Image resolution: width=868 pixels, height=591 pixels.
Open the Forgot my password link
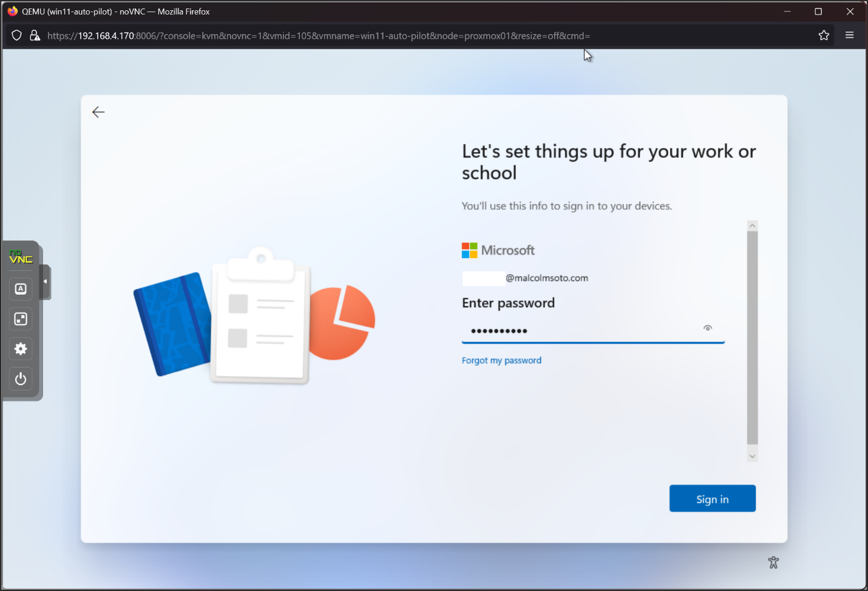[501, 360]
